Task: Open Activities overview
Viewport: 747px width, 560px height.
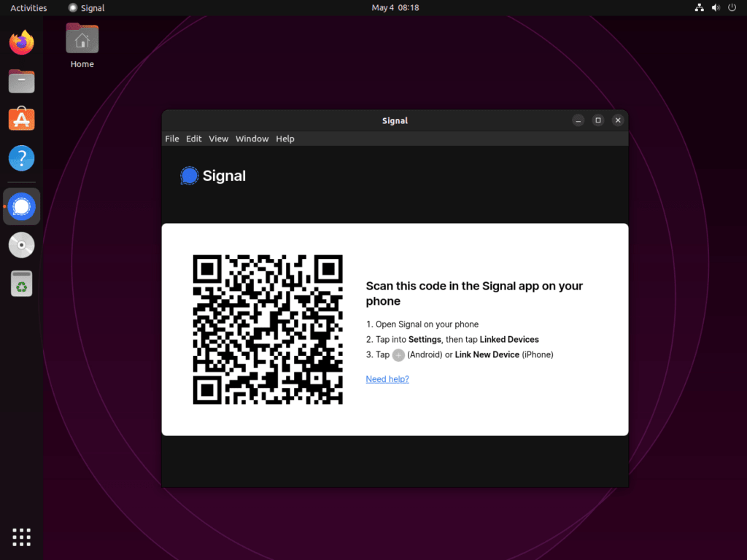Action: click(28, 7)
